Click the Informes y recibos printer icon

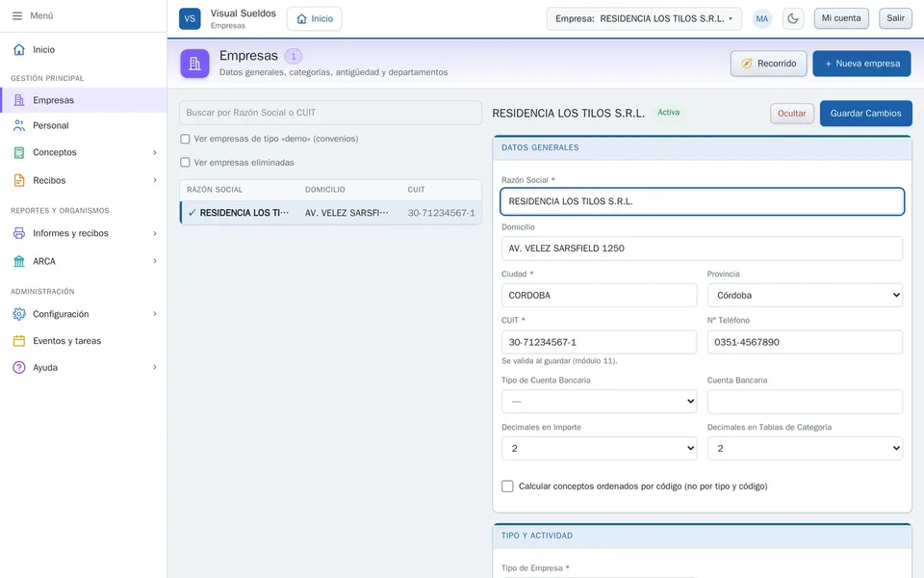[19, 233]
